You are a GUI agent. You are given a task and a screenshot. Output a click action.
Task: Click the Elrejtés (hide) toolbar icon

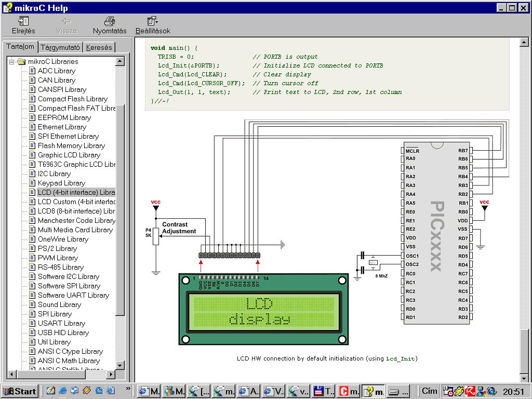23,21
